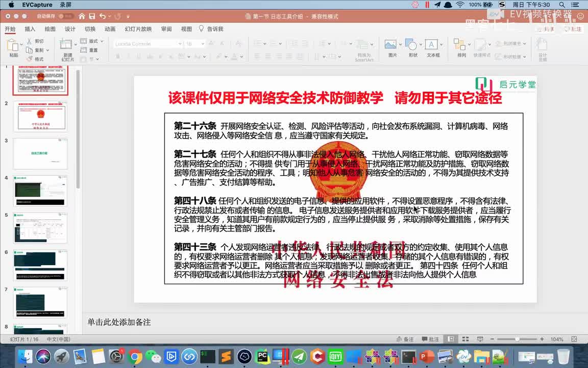
Task: Click the Home icon in title bar
Action: [82, 16]
